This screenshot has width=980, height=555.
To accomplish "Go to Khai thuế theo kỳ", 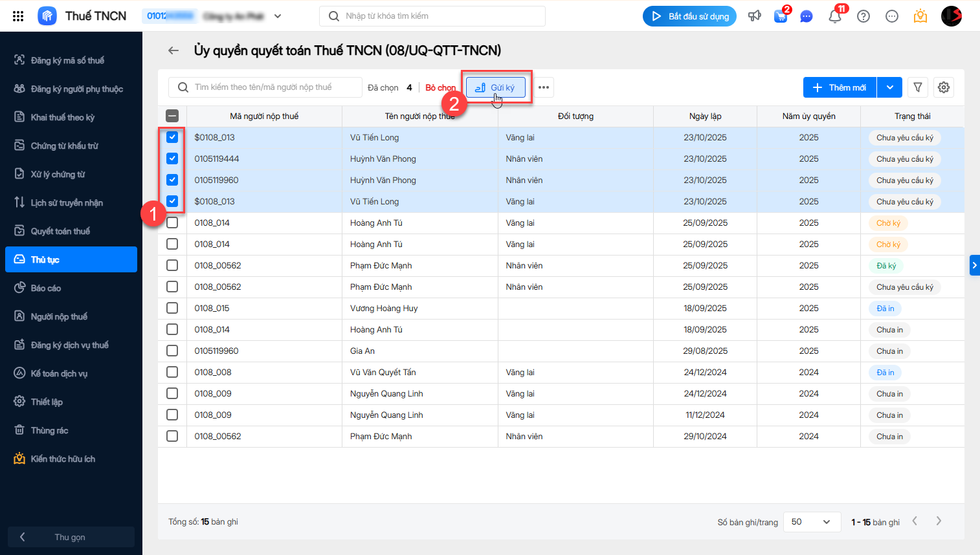I will point(71,117).
